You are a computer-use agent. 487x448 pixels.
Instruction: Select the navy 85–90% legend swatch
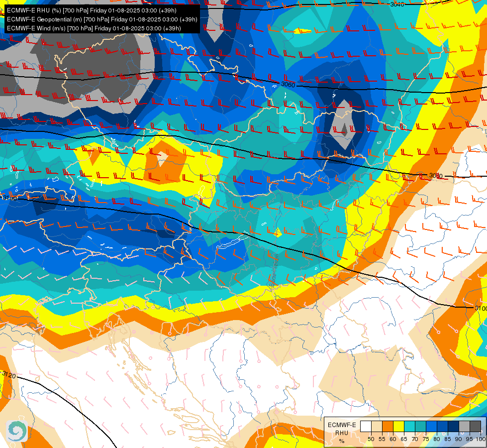click(x=454, y=426)
